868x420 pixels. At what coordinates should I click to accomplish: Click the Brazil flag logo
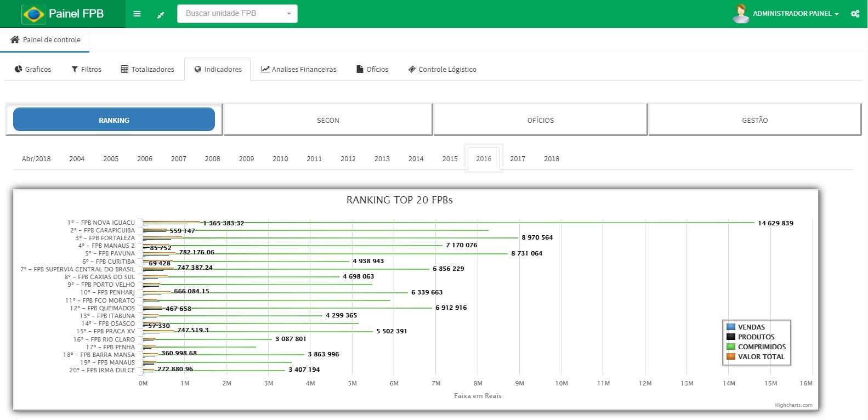click(33, 14)
